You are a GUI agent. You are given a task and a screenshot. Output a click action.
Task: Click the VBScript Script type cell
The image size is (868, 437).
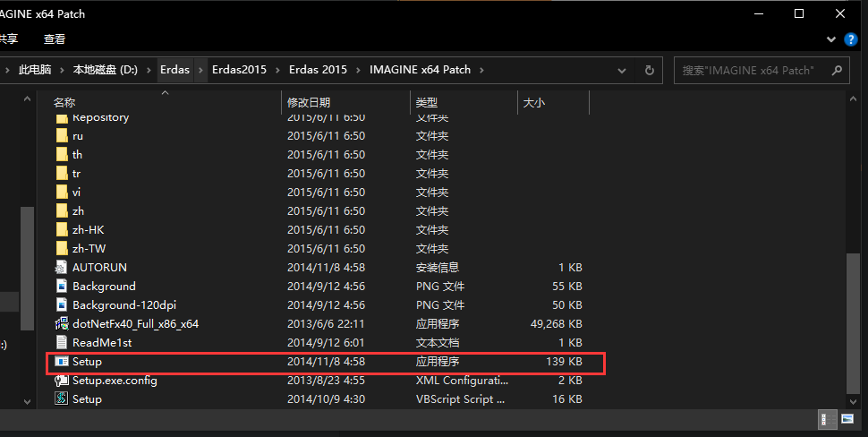pos(460,399)
